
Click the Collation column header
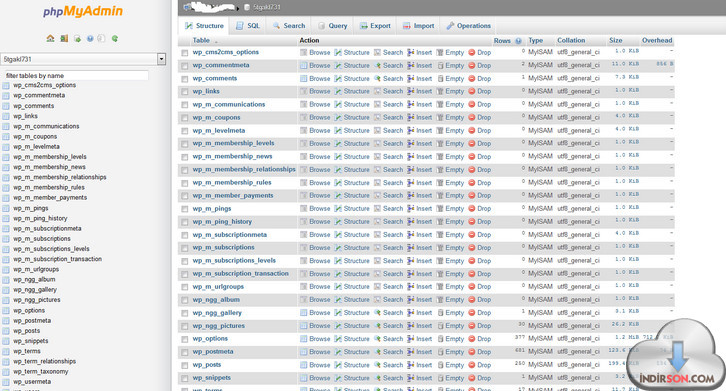coord(571,40)
